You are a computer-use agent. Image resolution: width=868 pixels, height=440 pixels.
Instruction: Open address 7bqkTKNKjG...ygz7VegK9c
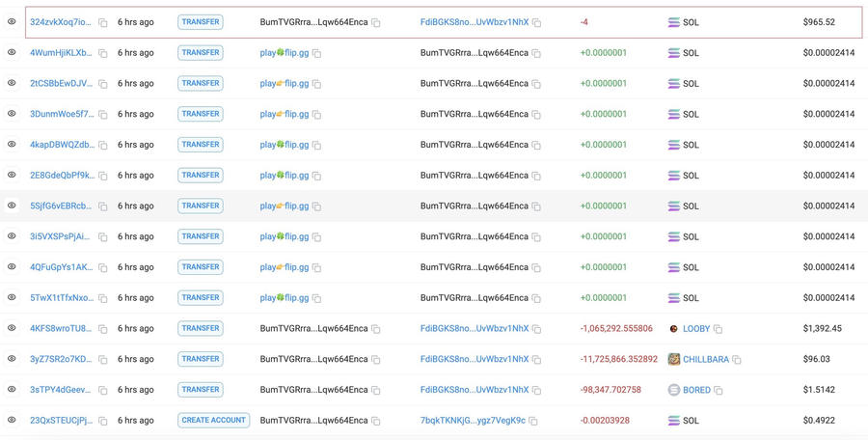tap(473, 421)
